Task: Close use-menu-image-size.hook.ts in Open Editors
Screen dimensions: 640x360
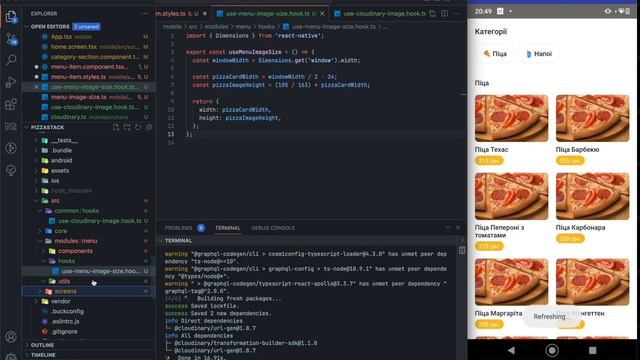Action: point(36,87)
